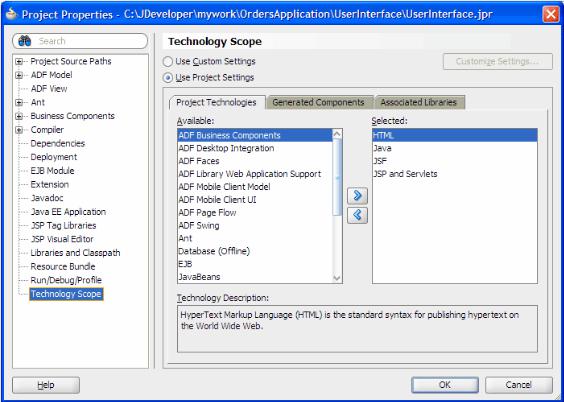Select Java in the Selected list
Image resolution: width=564 pixels, height=402 pixels.
coord(455,148)
